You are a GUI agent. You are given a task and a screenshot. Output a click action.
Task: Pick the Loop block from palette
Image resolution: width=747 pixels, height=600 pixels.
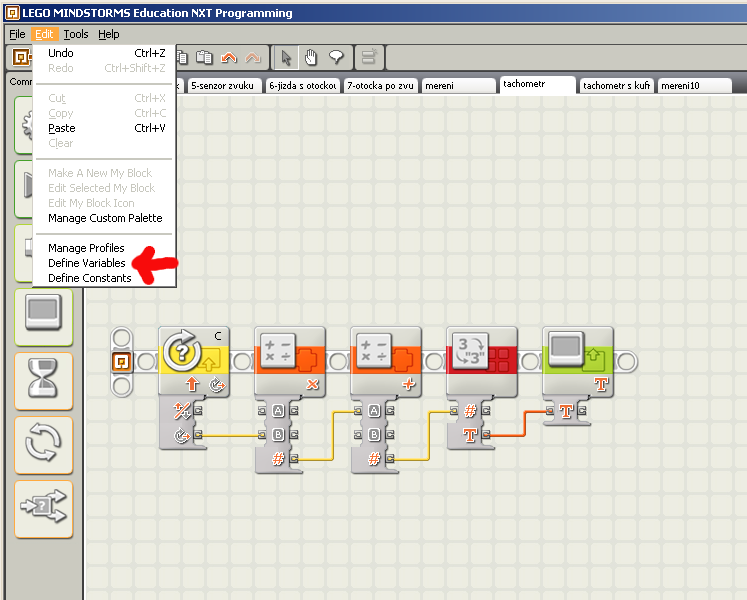[x=43, y=445]
